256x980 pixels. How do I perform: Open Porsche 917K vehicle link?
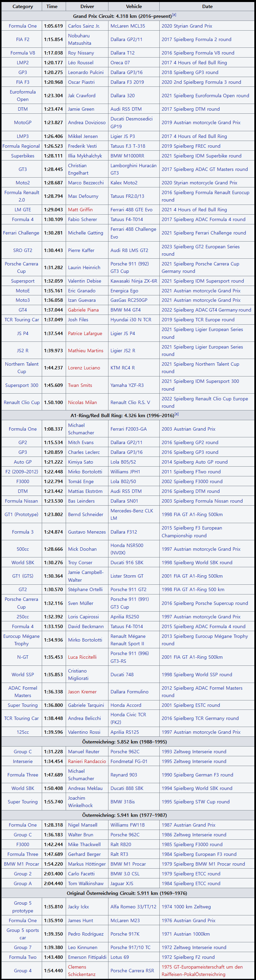pos(125,934)
